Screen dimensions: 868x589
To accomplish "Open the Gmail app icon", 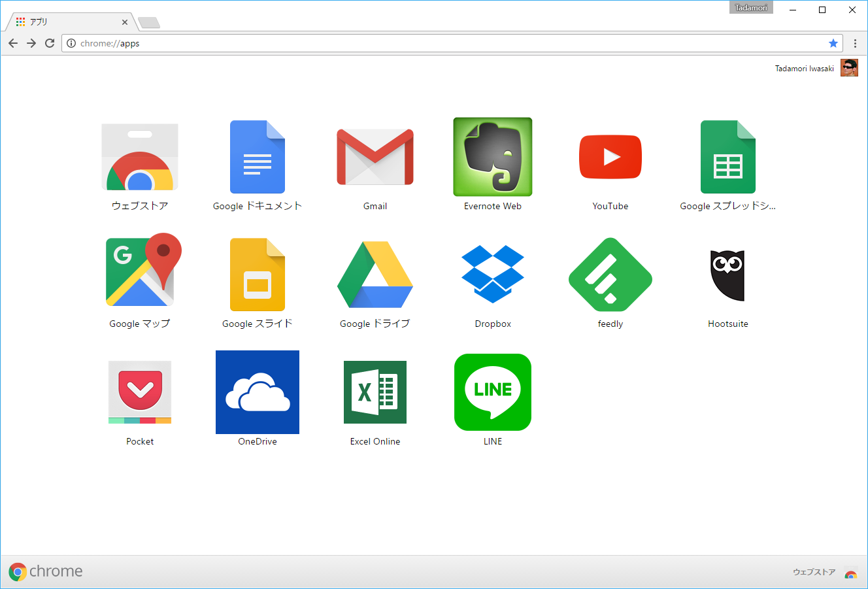I will [375, 157].
